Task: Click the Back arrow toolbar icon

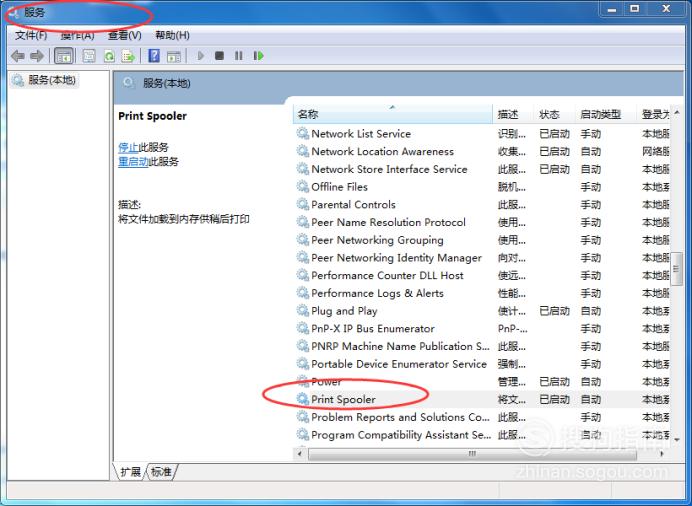Action: coord(18,56)
